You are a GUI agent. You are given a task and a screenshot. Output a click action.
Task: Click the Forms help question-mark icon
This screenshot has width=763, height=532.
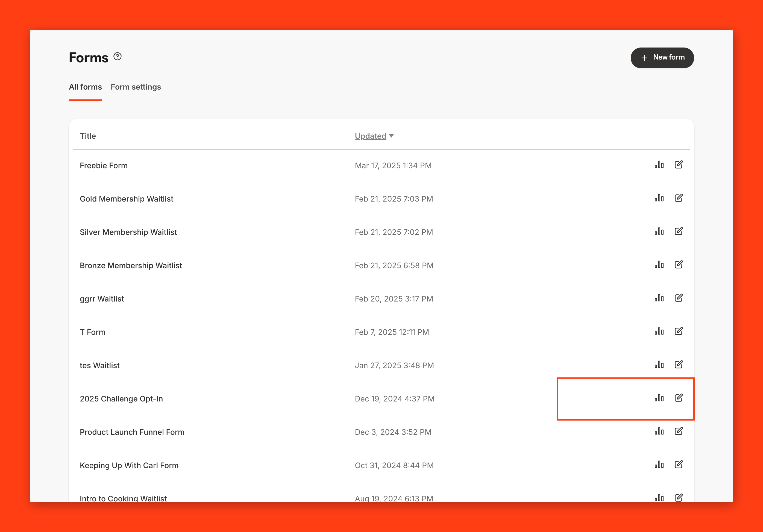tap(117, 57)
